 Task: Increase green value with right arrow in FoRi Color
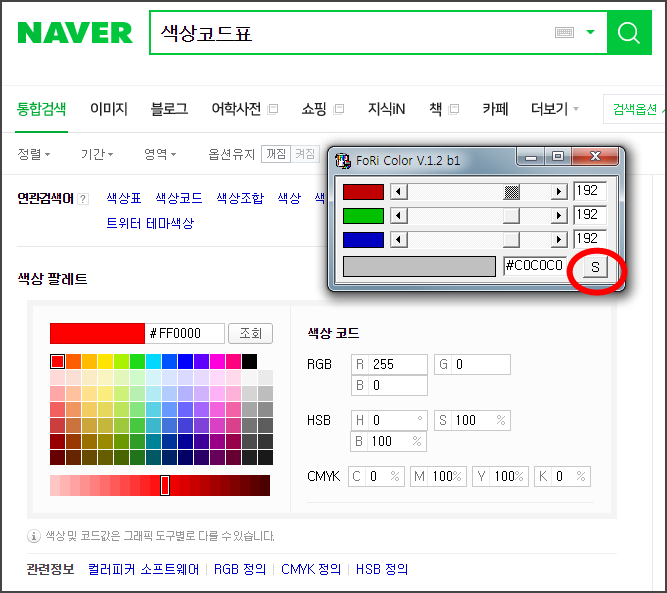click(559, 216)
